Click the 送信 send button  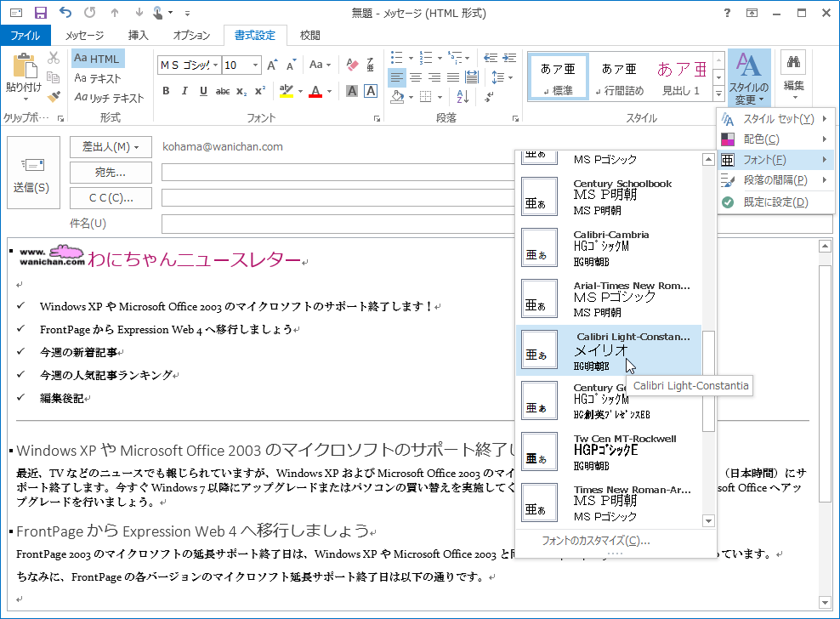tap(33, 173)
